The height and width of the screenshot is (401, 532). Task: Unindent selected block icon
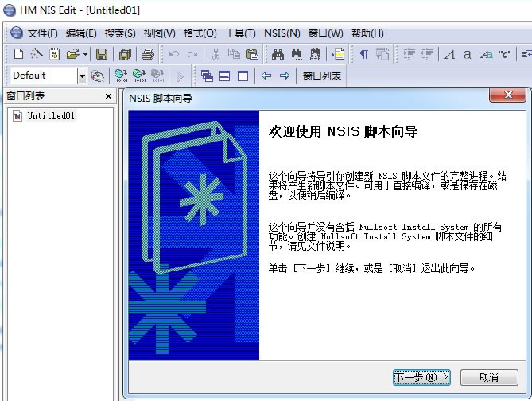coord(427,54)
